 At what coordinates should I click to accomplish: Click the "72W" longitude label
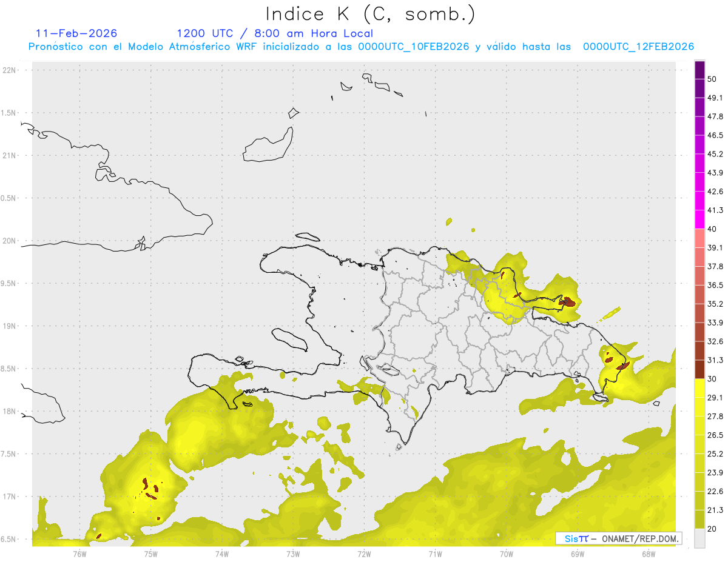[x=364, y=554]
